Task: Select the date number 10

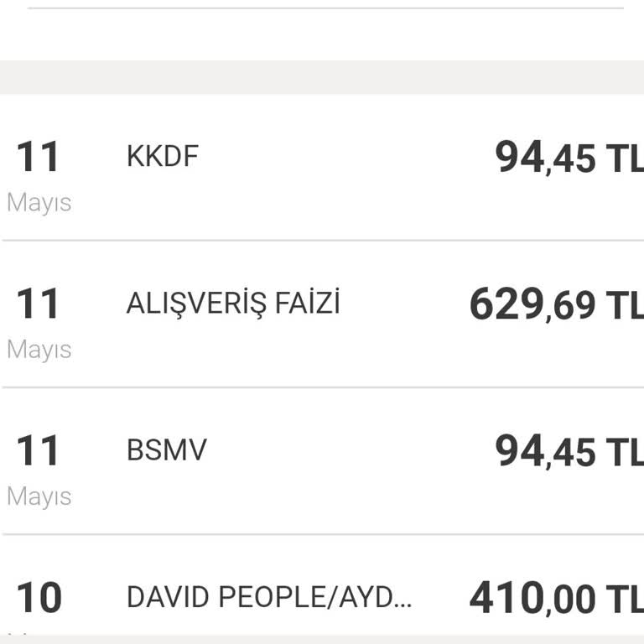Action: pyautogui.click(x=39, y=598)
